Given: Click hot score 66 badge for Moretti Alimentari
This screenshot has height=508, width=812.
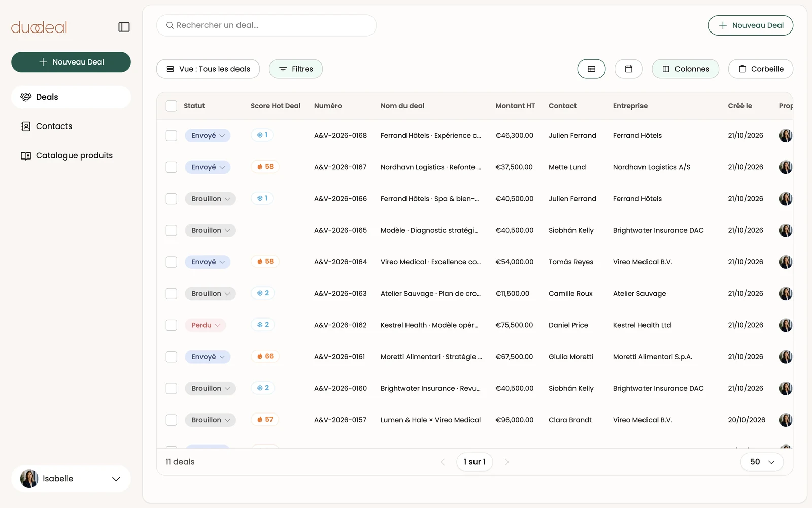Looking at the screenshot, I should [265, 356].
